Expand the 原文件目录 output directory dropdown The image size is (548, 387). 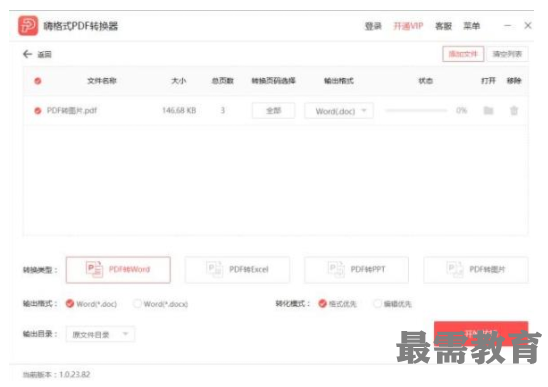(100, 335)
